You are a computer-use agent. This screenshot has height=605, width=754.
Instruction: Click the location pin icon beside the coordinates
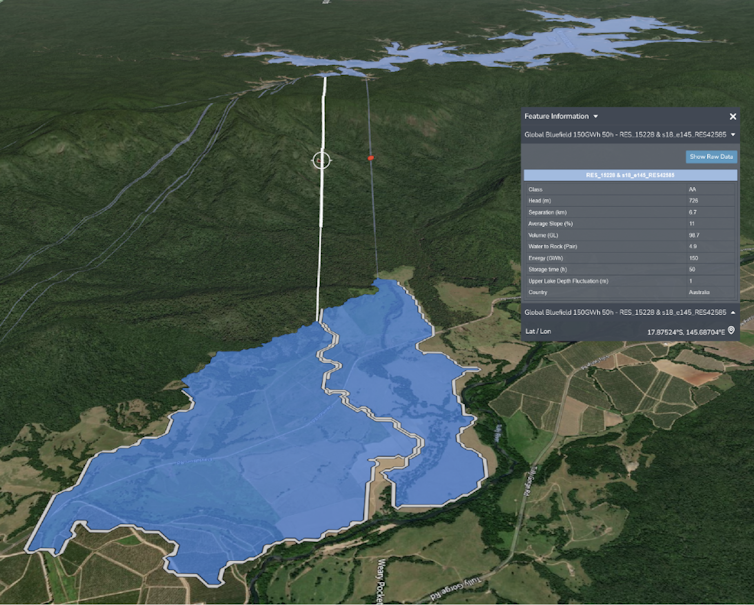pos(731,330)
